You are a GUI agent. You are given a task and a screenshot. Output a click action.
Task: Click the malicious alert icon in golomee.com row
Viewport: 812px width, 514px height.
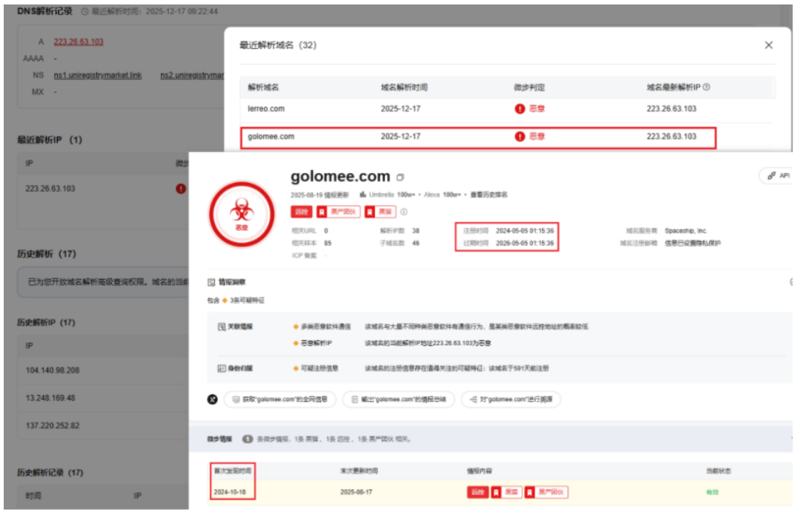520,137
